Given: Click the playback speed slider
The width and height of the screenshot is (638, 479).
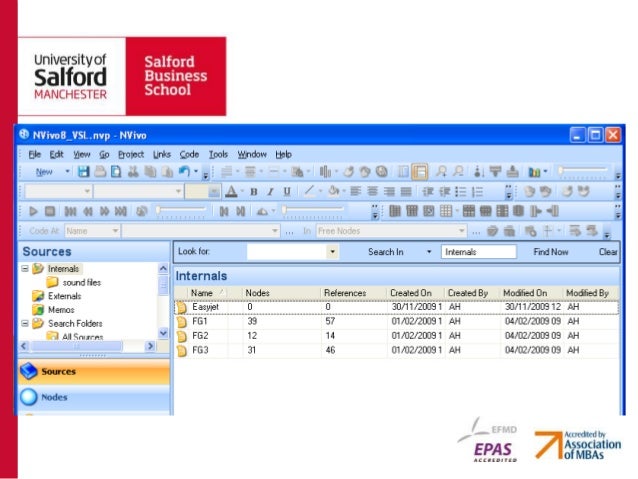Looking at the screenshot, I should tap(312, 211).
